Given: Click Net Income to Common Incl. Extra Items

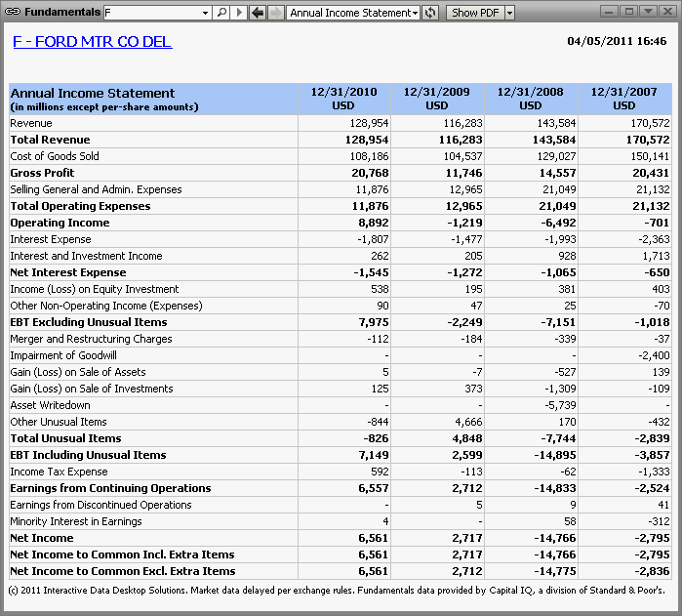Looking at the screenshot, I should click(x=122, y=554).
